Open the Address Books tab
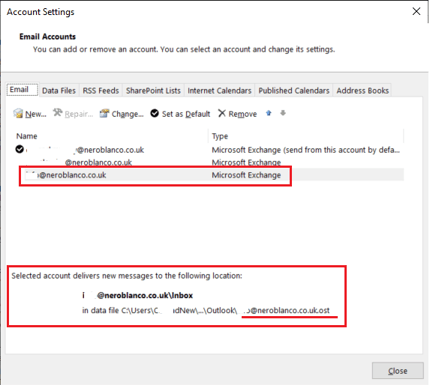The width and height of the screenshot is (433, 385). coord(362,91)
